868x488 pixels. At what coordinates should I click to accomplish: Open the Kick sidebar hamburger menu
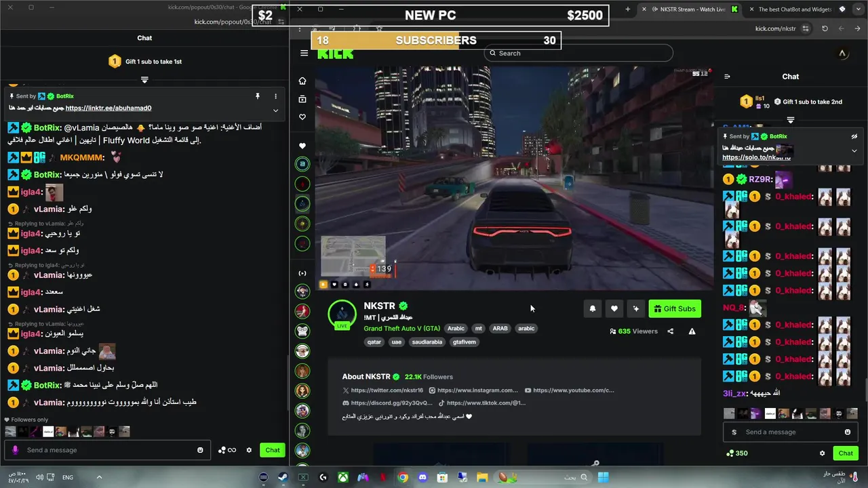(304, 53)
